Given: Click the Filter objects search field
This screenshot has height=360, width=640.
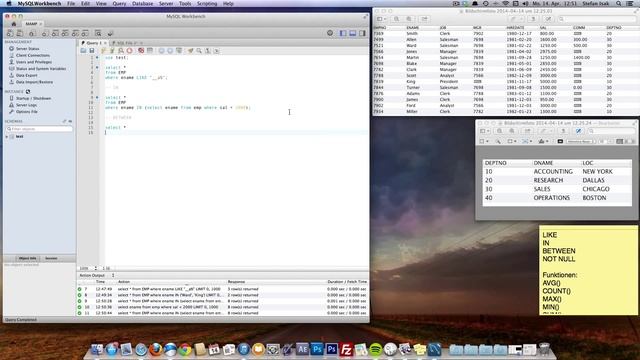Looking at the screenshot, I should click(40, 129).
